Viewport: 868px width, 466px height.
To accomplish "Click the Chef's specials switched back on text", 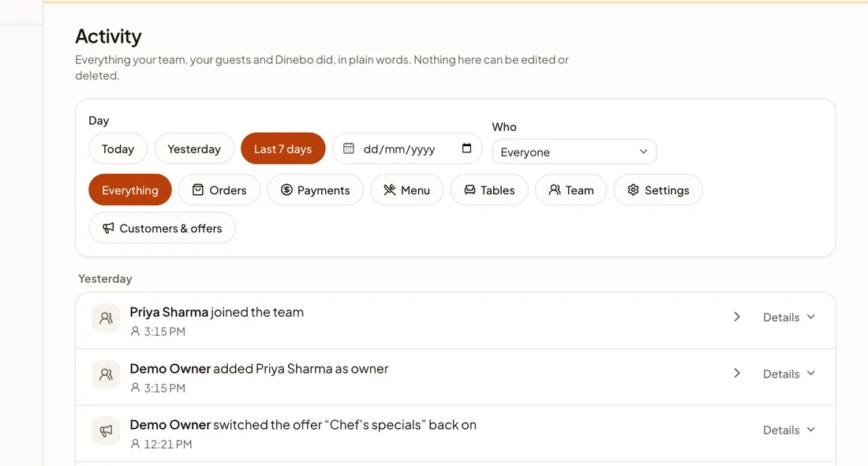I will click(x=303, y=425).
